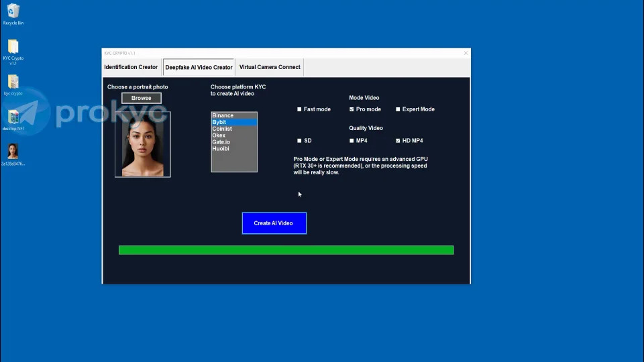Click the Create AI Video button
The width and height of the screenshot is (644, 362).
274,223
